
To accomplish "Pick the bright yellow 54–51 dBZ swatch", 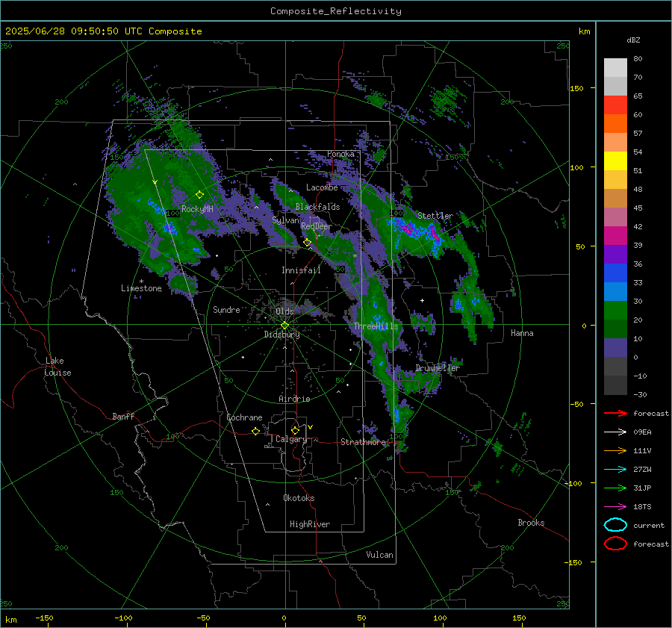I will (615, 161).
